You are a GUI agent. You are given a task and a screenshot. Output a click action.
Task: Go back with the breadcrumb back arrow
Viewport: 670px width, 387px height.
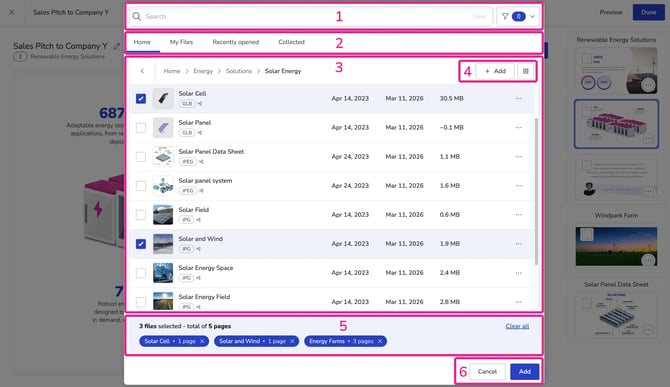pyautogui.click(x=142, y=71)
